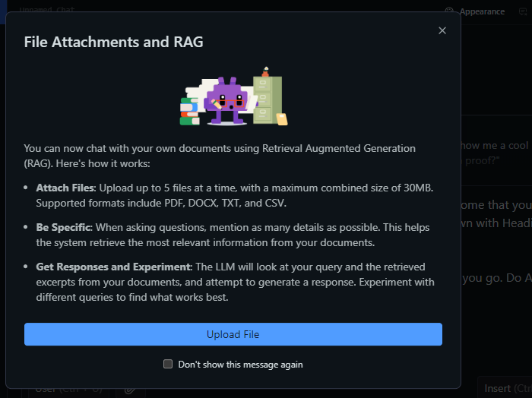Click the paperclip attachment icon

coord(130,390)
